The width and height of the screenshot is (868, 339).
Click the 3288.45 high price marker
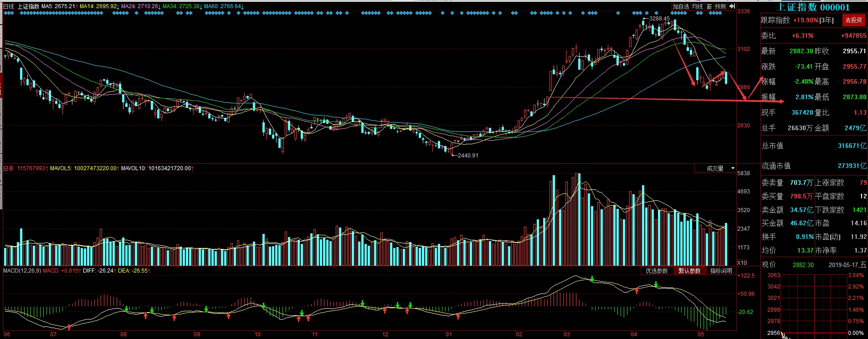click(659, 19)
